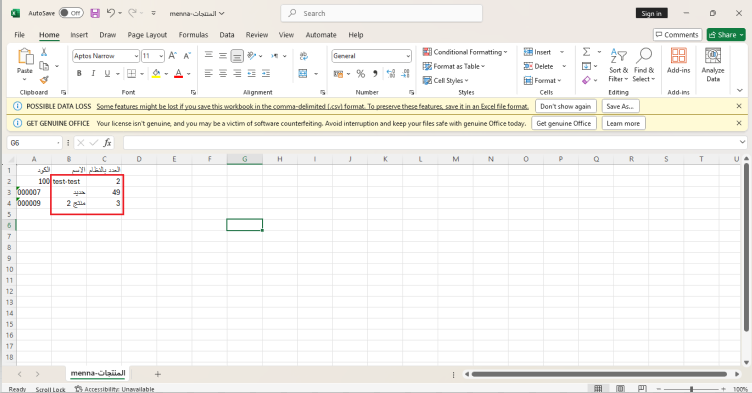Collapse the ribbon using the chevron
Screen dimensions: 752x393
click(739, 90)
